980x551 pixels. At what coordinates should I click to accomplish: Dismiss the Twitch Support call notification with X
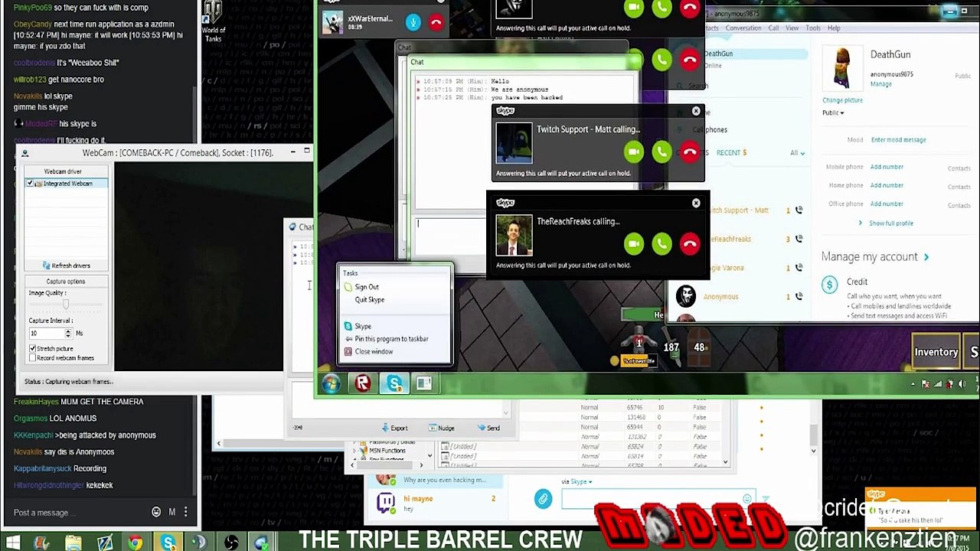point(696,111)
